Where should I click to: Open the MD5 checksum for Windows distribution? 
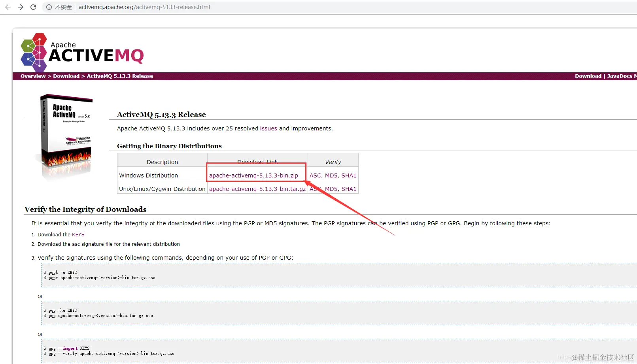point(331,175)
